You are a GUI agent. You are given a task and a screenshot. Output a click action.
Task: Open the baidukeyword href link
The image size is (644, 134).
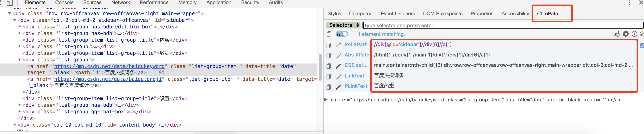pyautogui.click(x=109, y=66)
